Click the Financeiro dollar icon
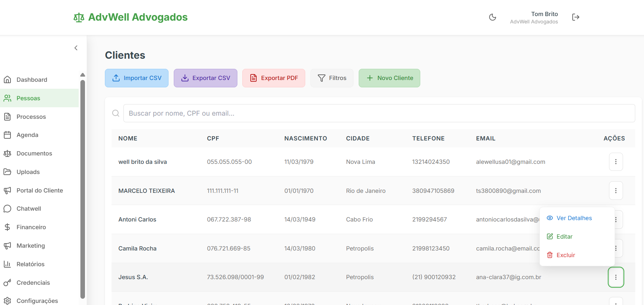This screenshot has width=644, height=305. click(7, 227)
